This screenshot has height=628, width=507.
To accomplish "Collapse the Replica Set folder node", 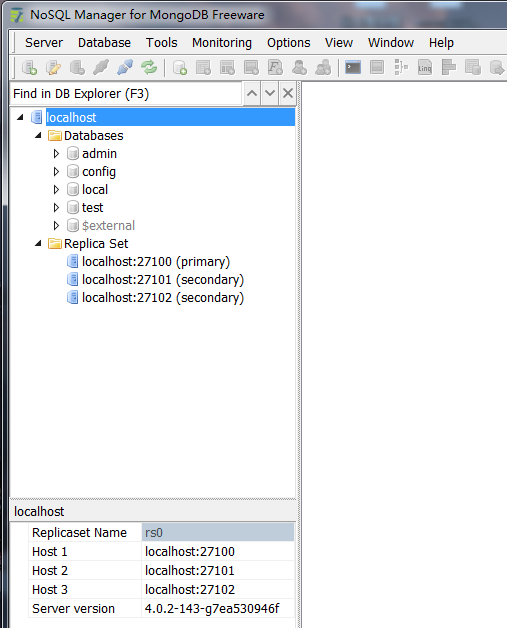I will coord(38,244).
